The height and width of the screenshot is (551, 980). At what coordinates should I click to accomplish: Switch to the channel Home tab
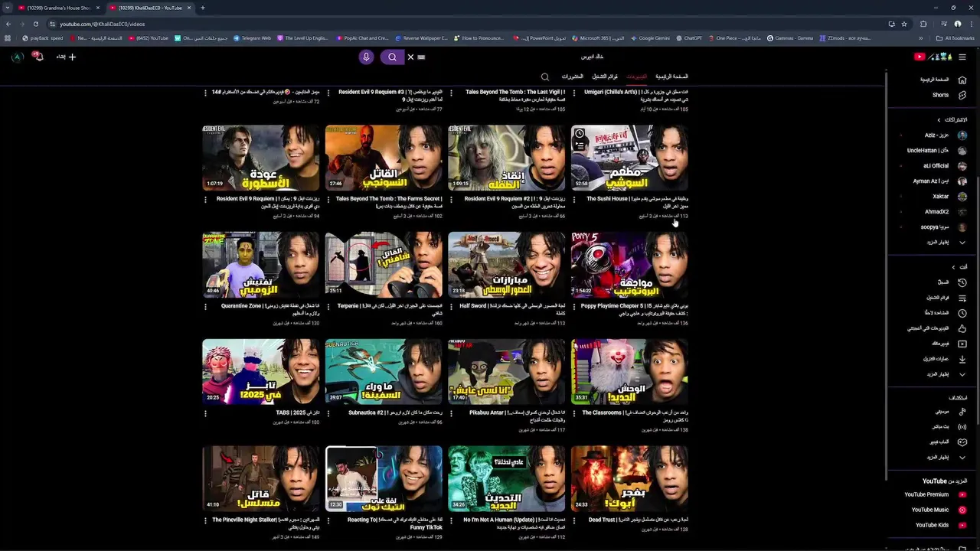click(x=671, y=77)
